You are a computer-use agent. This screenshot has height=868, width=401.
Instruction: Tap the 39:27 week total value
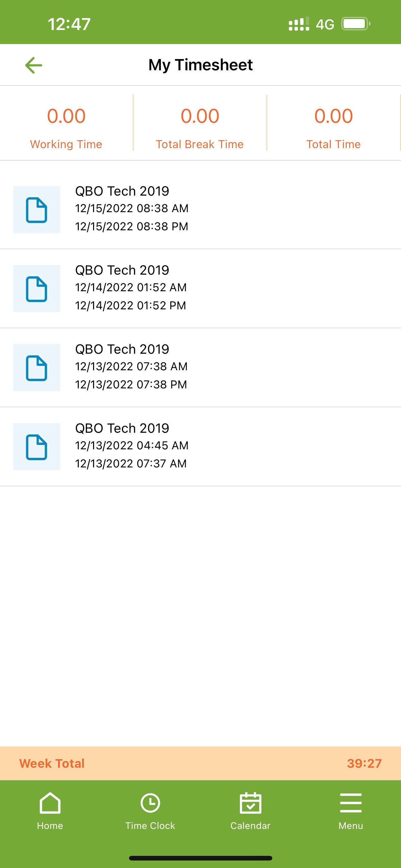point(364,763)
